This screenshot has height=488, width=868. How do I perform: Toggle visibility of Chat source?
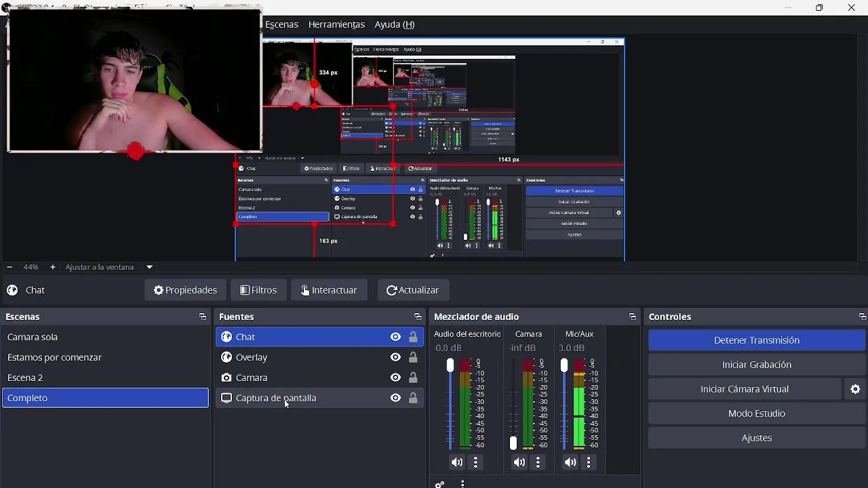tap(395, 337)
